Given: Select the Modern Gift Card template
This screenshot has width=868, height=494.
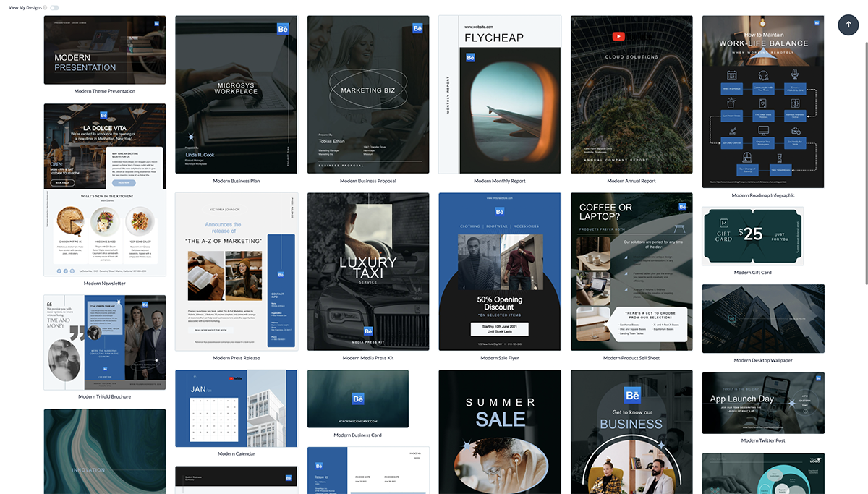Looking at the screenshot, I should tap(753, 236).
